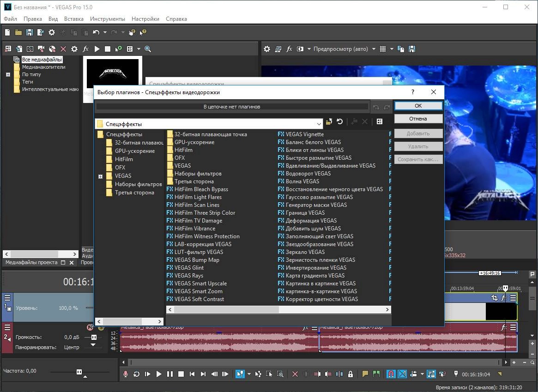Click the What's This help cursor icon

coord(143,32)
